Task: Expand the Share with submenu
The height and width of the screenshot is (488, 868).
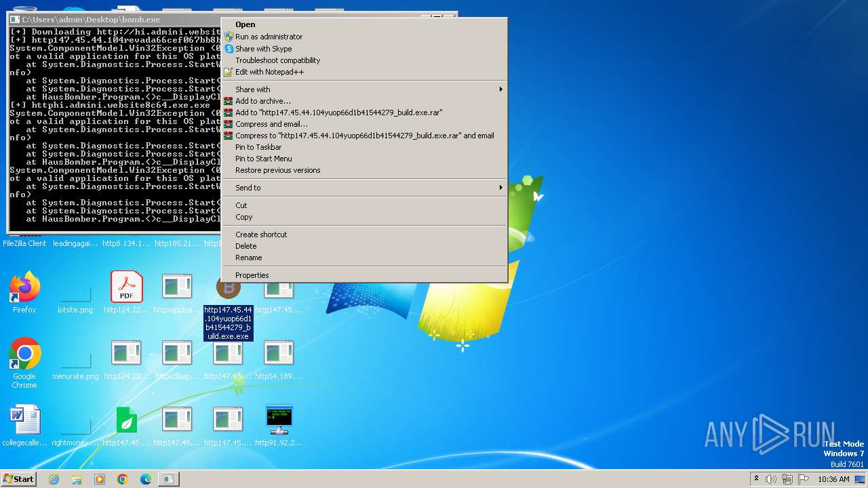Action: [x=364, y=89]
